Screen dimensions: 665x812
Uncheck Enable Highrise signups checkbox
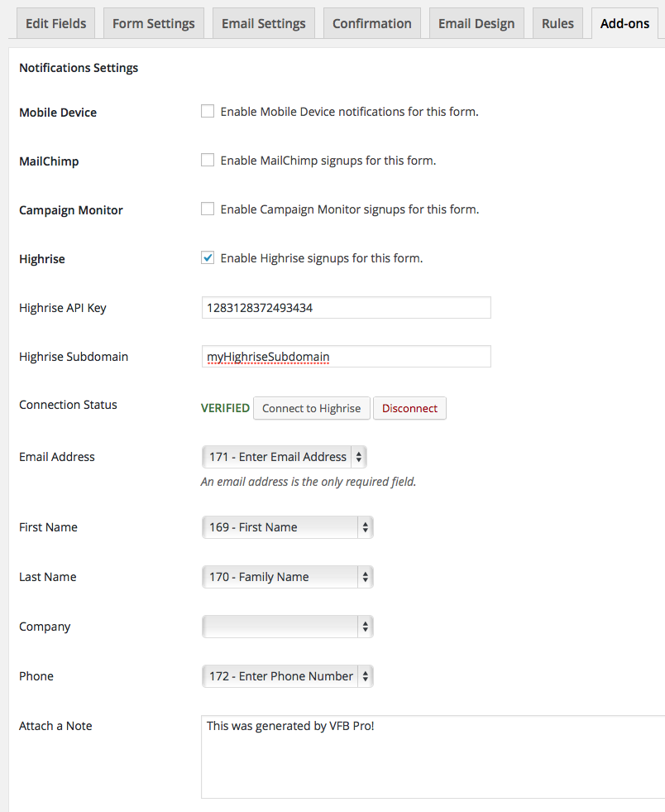208,257
